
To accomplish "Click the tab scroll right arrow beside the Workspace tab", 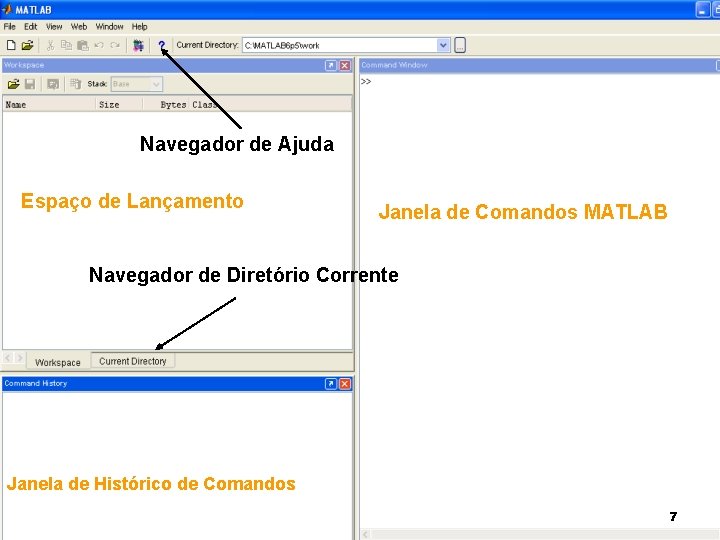I will pyautogui.click(x=20, y=358).
